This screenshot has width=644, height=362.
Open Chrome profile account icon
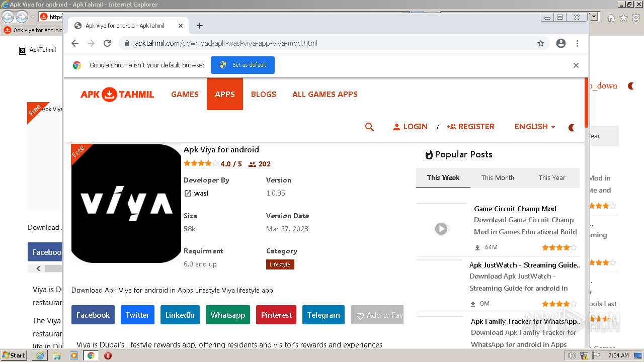[x=561, y=43]
